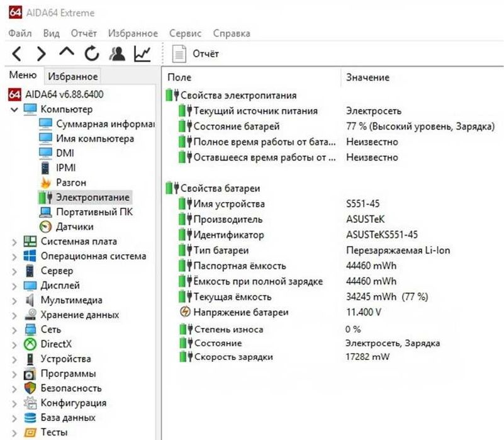
Task: Click the Отчёт toolbar button label
Action: tap(206, 54)
